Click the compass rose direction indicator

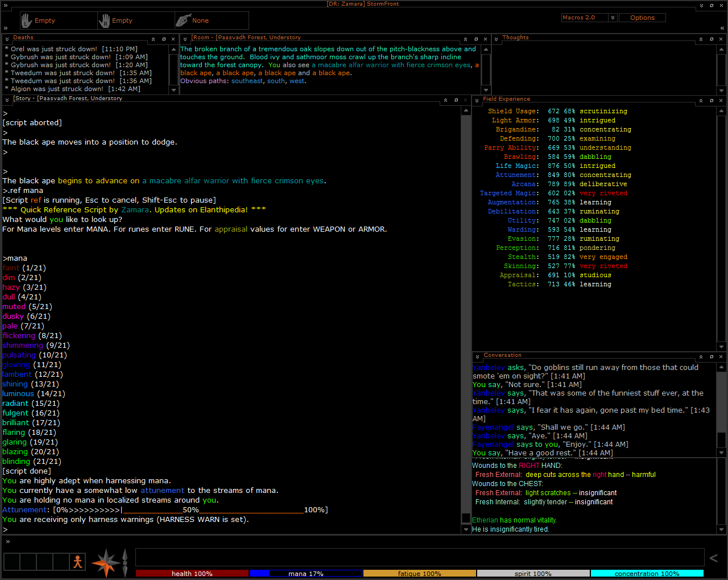coord(106,563)
